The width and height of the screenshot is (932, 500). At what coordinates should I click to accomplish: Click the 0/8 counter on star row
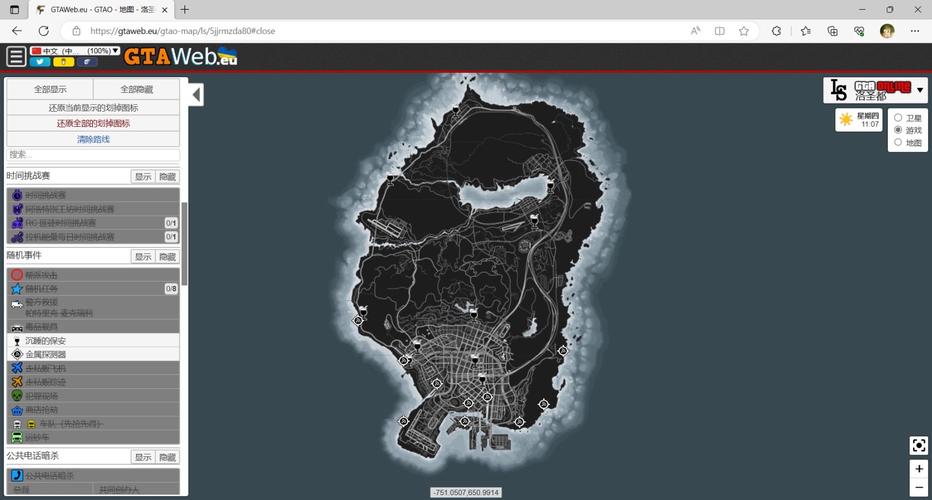tap(171, 289)
